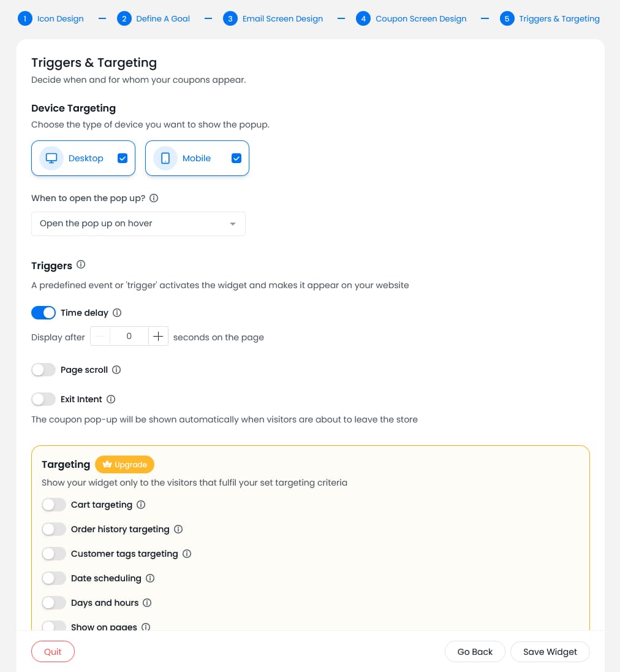This screenshot has width=620, height=672.
Task: Go to Icon Design step
Action: pos(51,18)
